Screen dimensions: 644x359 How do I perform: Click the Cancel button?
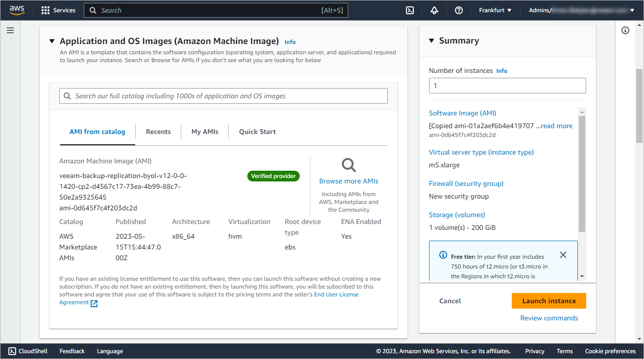point(450,301)
